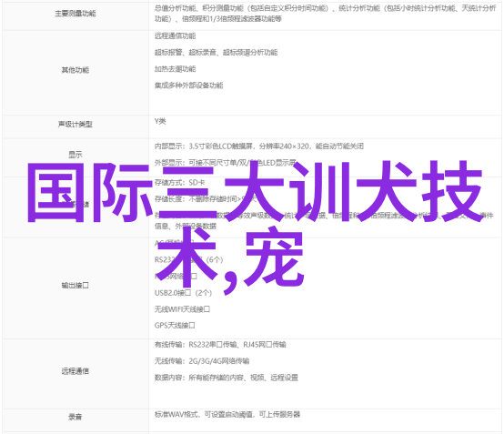Select the 录音 row label

pyautogui.click(x=76, y=417)
